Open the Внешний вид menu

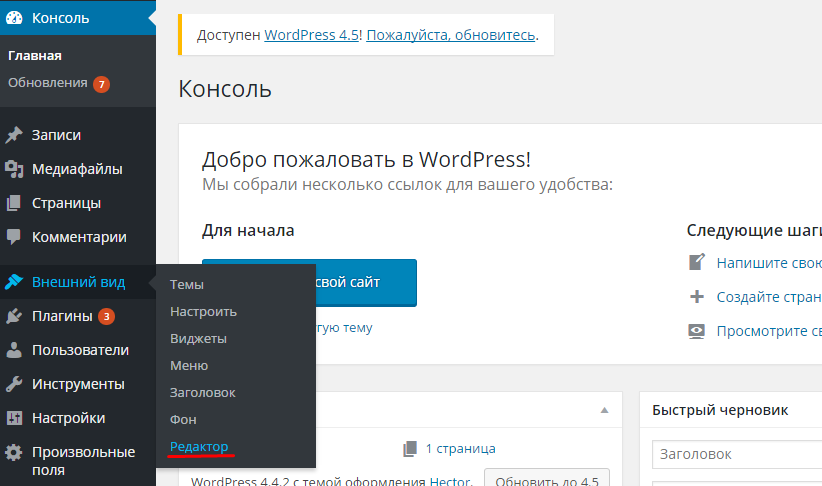click(78, 282)
